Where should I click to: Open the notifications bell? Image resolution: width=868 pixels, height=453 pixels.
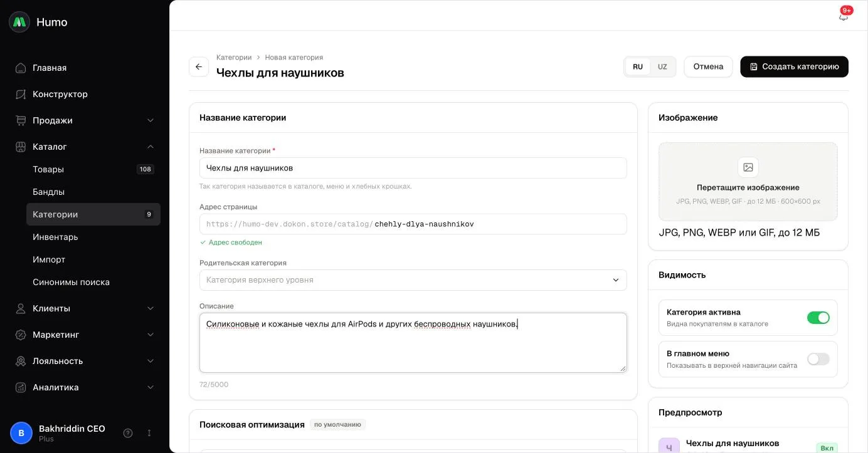(844, 16)
